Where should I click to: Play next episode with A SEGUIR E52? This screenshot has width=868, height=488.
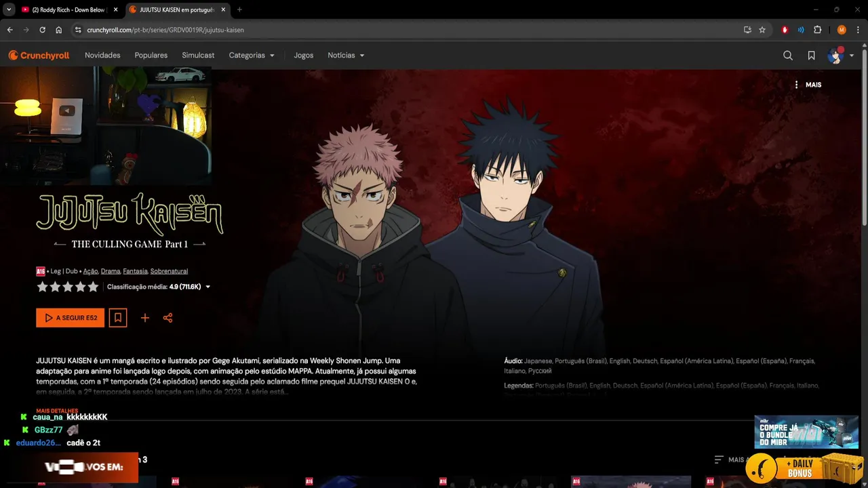(71, 318)
